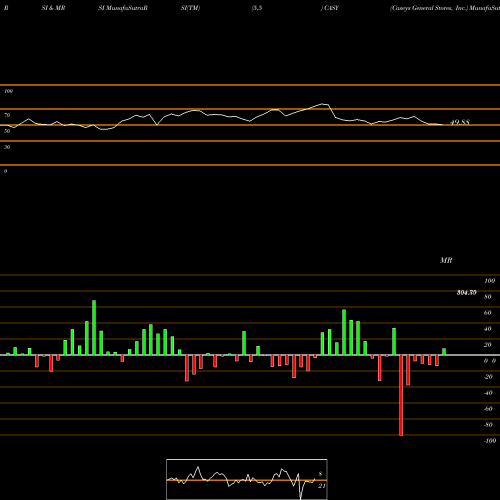The image size is (500, 500).
Task: Click the '21' label in mini chart
Action: (x=321, y=486)
